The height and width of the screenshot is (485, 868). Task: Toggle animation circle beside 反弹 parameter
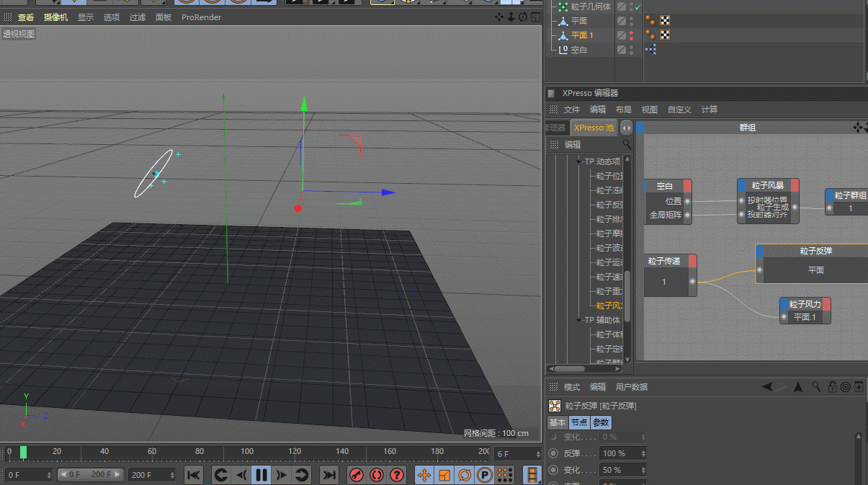coord(553,453)
